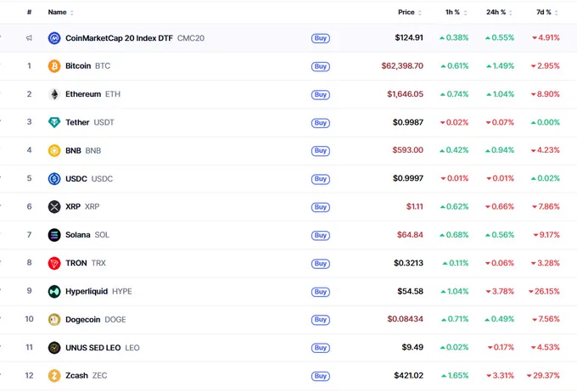The width and height of the screenshot is (577, 392).
Task: Click Zcash price $421.02
Action: coord(408,375)
